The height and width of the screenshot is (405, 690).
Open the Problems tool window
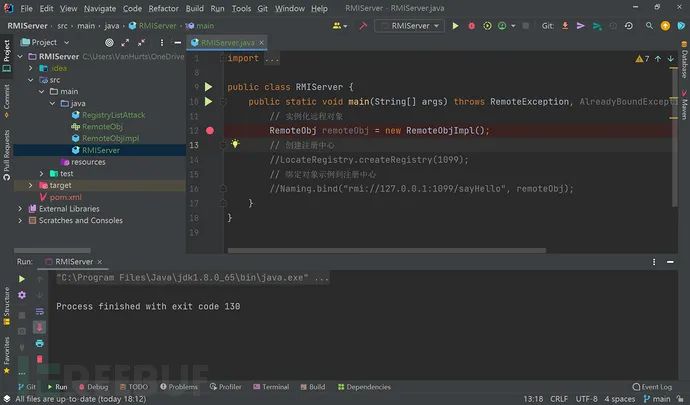[x=179, y=387]
